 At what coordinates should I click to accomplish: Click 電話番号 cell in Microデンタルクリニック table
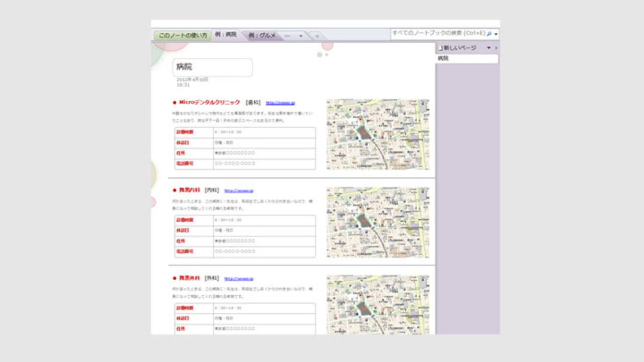point(194,164)
